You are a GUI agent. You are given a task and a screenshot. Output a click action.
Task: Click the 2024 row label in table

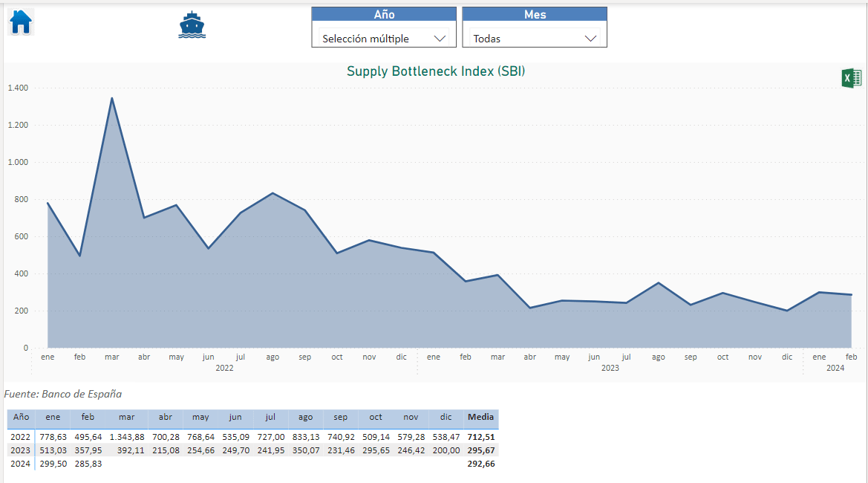(21, 464)
